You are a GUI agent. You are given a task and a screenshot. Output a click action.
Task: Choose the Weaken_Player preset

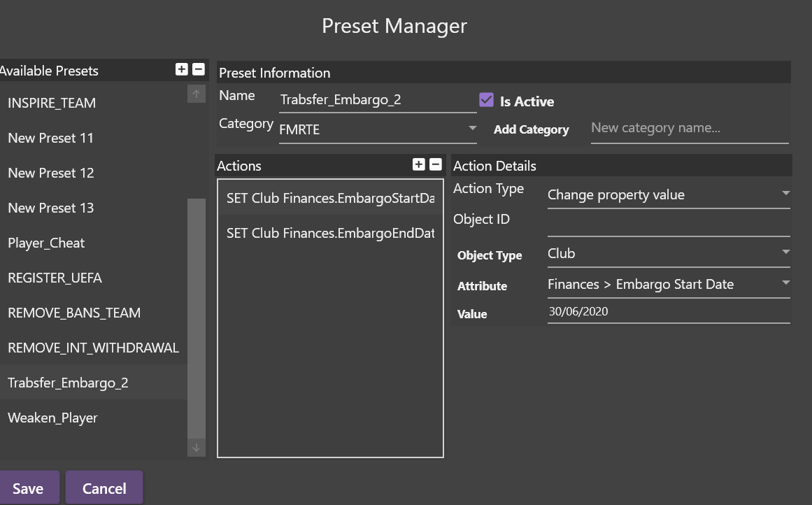click(52, 418)
